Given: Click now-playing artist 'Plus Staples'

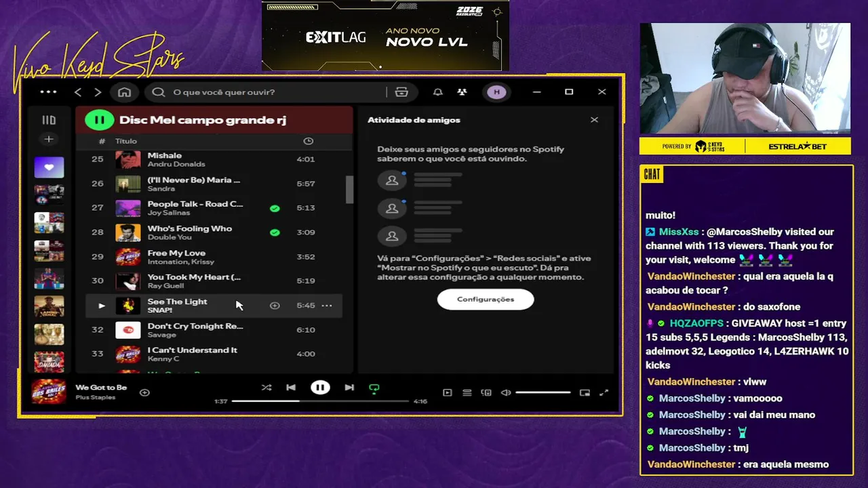Looking at the screenshot, I should (x=96, y=397).
